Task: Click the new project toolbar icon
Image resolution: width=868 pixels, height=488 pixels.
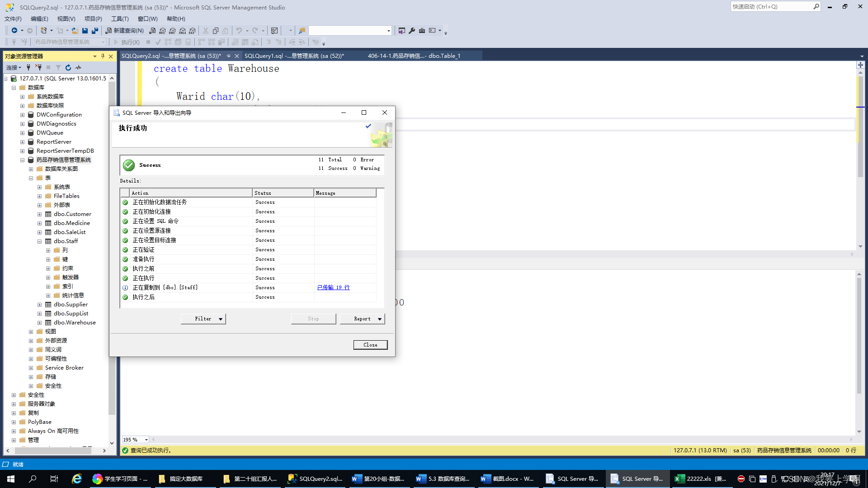Action: pyautogui.click(x=43, y=31)
